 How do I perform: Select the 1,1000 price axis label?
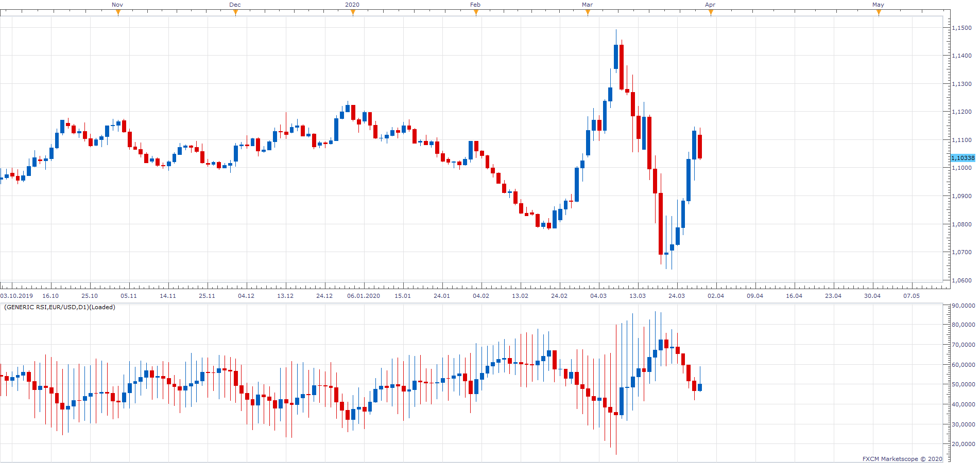[962, 168]
